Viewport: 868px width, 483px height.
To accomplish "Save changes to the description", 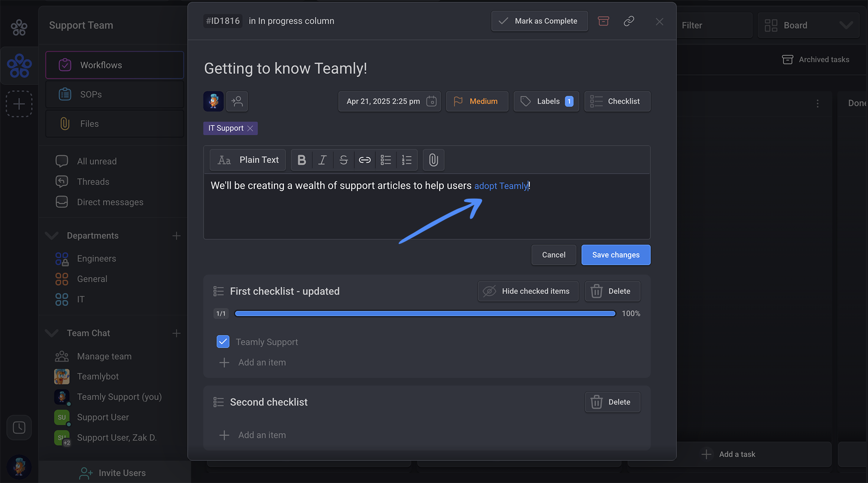I will 616,255.
